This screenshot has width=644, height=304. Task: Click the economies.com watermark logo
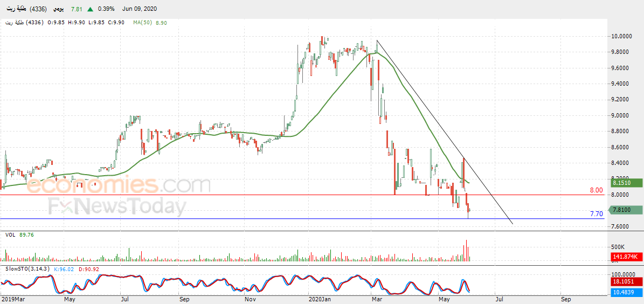tap(119, 185)
